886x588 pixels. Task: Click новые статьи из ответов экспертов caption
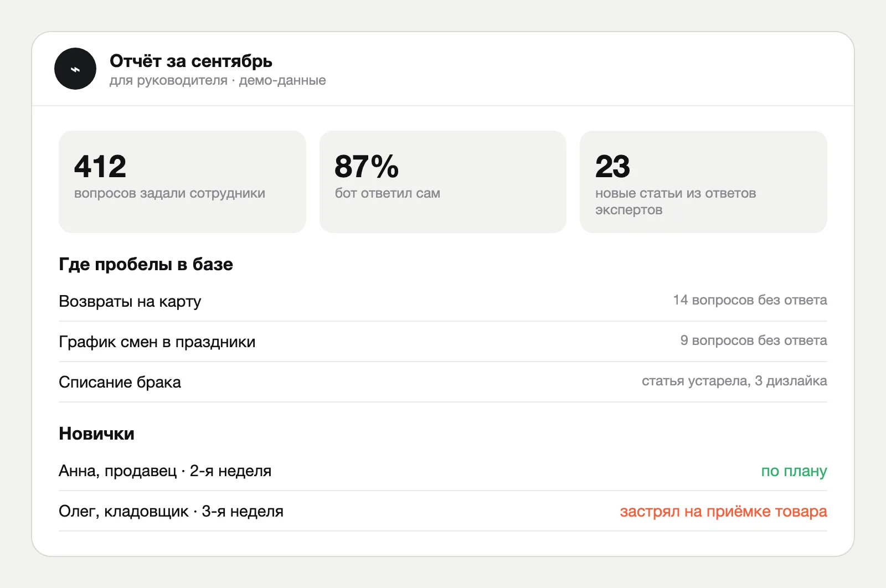point(676,202)
